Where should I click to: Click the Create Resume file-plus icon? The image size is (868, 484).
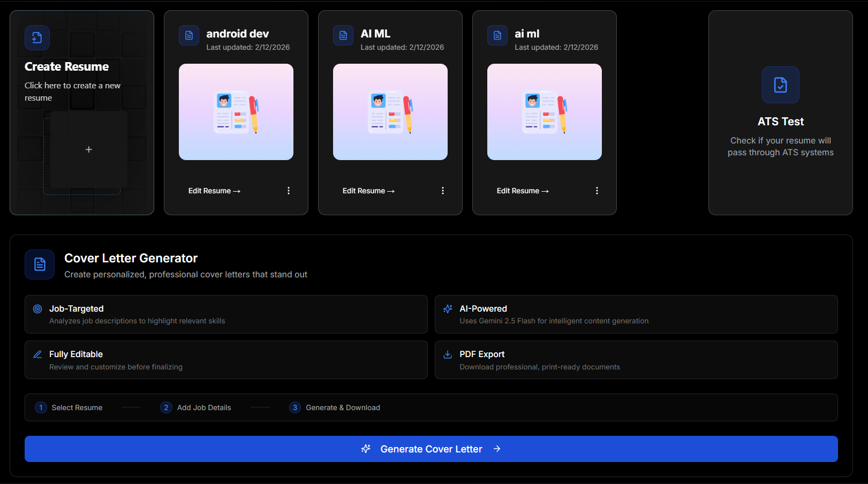point(37,37)
